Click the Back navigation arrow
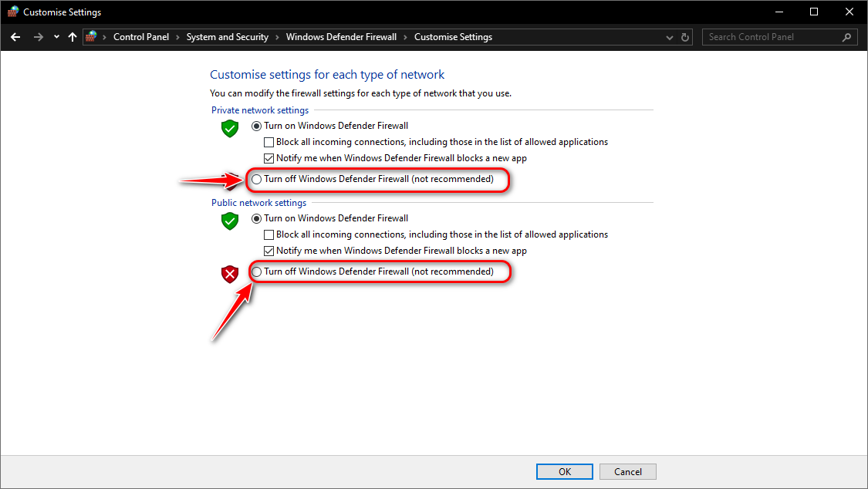868x489 pixels. (15, 36)
